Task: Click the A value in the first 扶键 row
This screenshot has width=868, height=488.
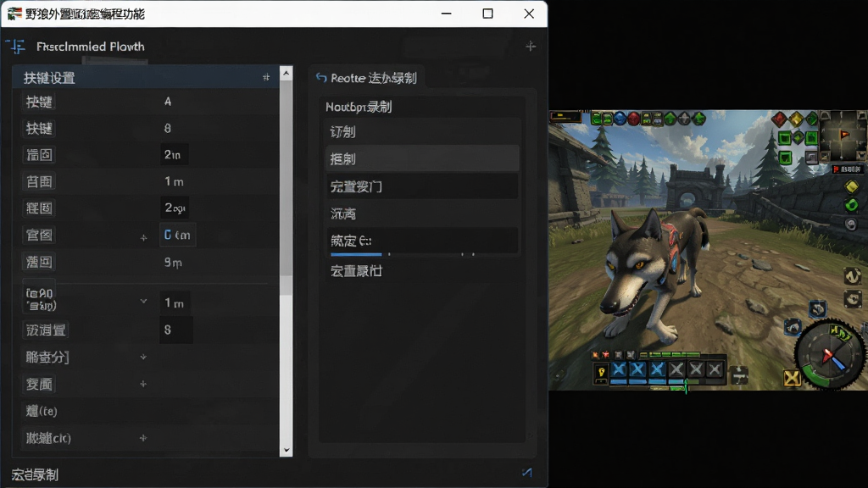Action: [168, 102]
